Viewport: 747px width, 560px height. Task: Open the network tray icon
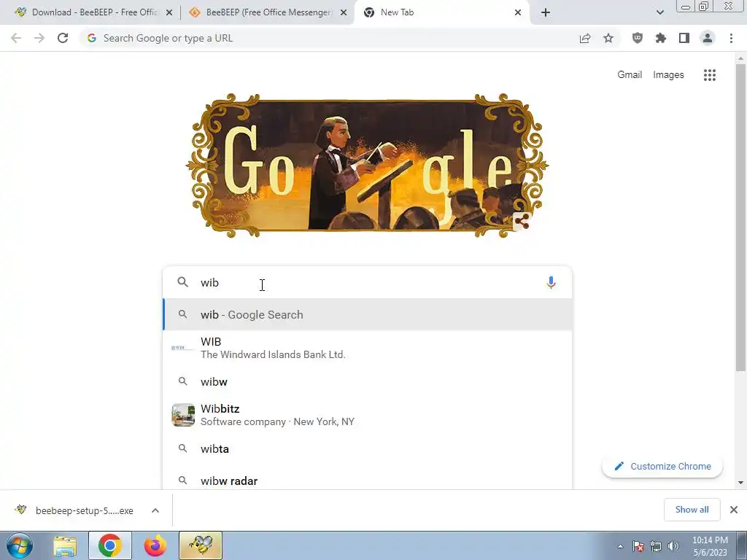point(656,546)
